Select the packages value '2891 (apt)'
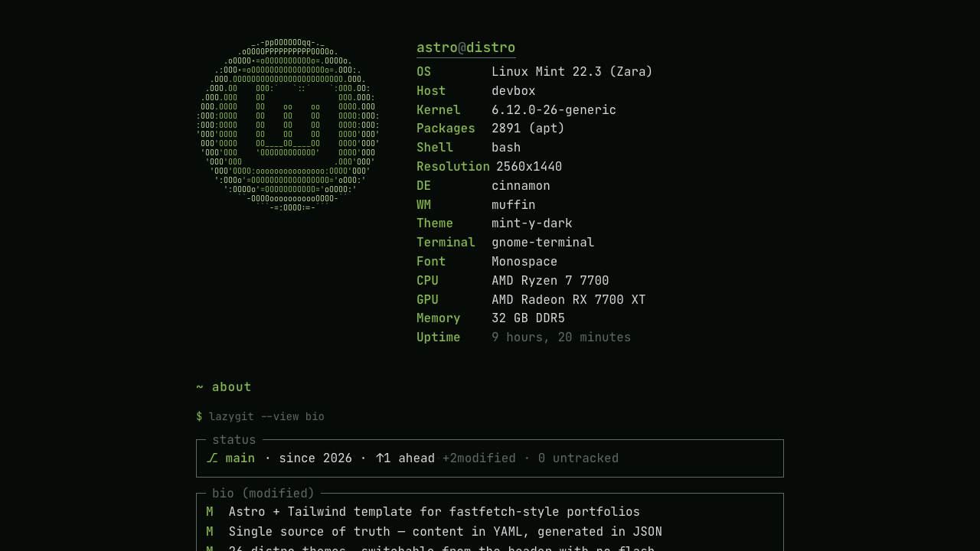The height and width of the screenshot is (551, 980). (528, 129)
